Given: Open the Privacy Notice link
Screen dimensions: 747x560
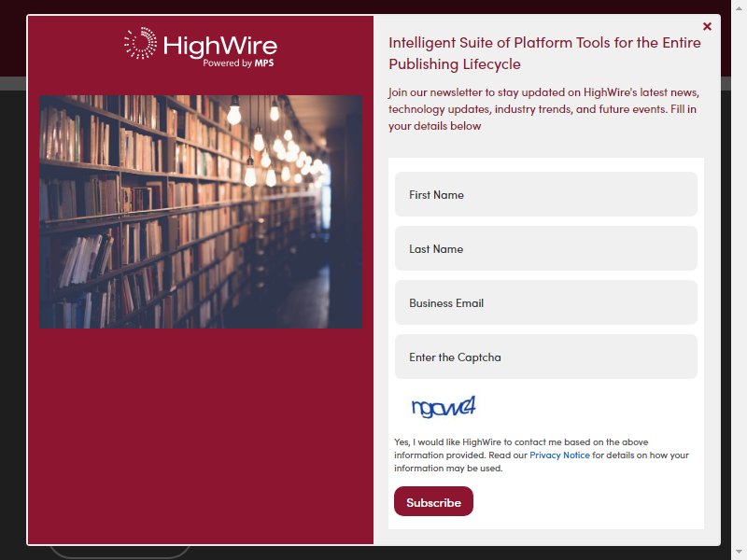Looking at the screenshot, I should pos(559,455).
